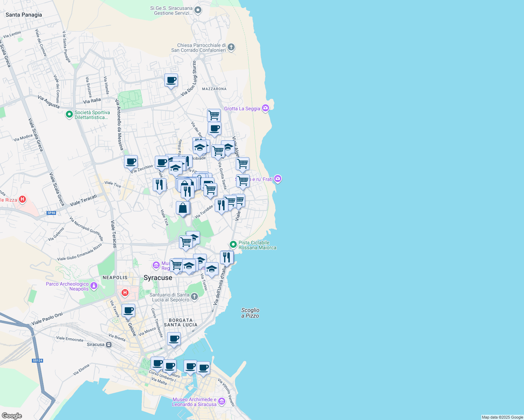Screen dimensions: 524x420
Task: Select the shopping bag marker near Viale Tica
Action: [182, 207]
